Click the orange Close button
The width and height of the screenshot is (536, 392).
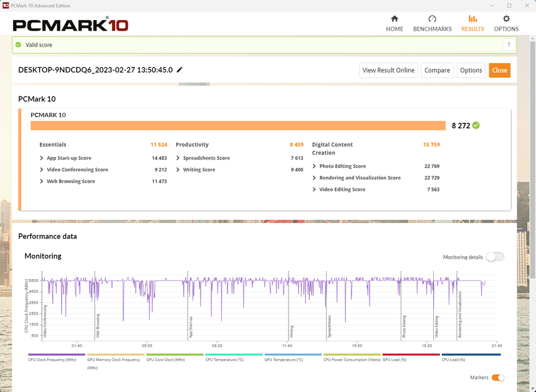tap(499, 70)
